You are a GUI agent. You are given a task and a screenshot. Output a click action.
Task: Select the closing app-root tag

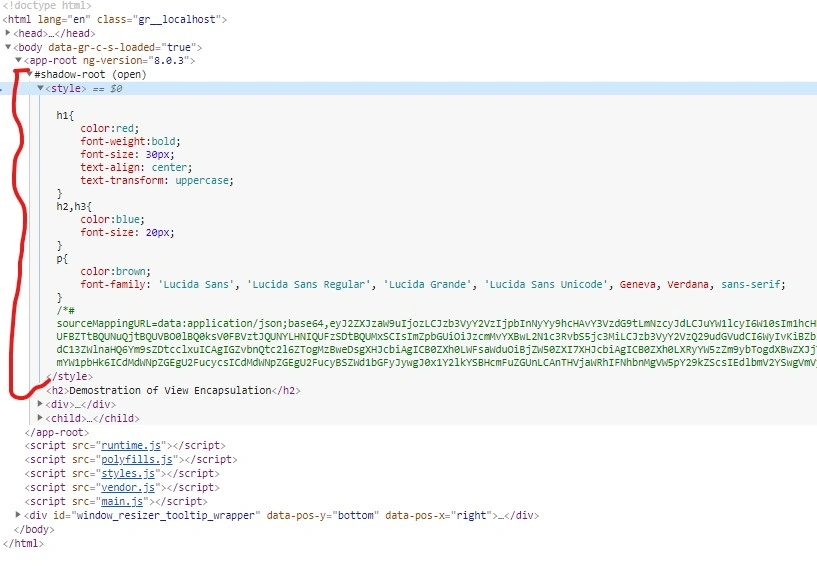pyautogui.click(x=57, y=433)
